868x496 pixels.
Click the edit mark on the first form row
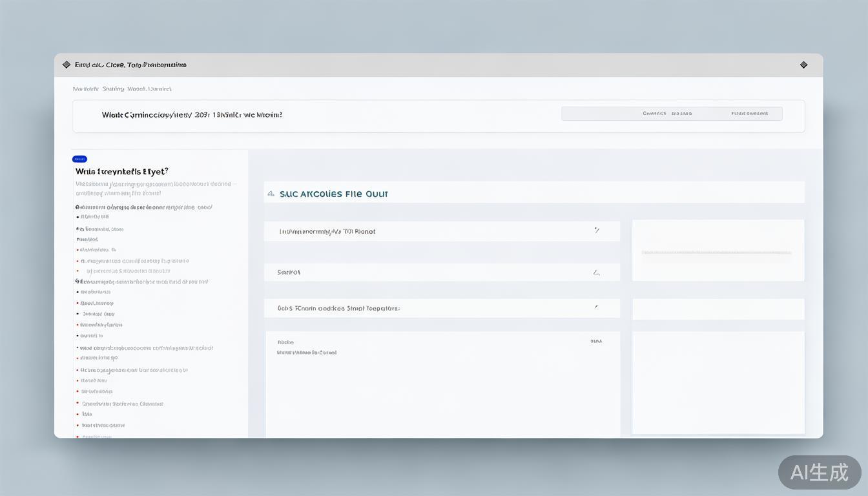pyautogui.click(x=597, y=231)
